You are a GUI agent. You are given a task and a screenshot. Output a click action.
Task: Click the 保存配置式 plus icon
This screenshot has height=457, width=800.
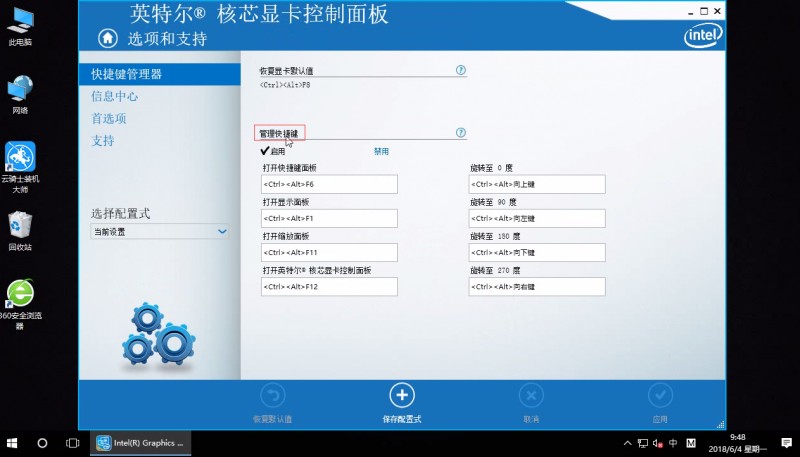402,395
